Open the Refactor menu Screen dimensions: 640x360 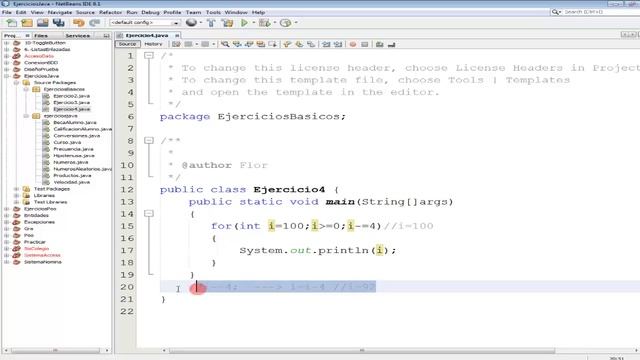[x=110, y=12]
